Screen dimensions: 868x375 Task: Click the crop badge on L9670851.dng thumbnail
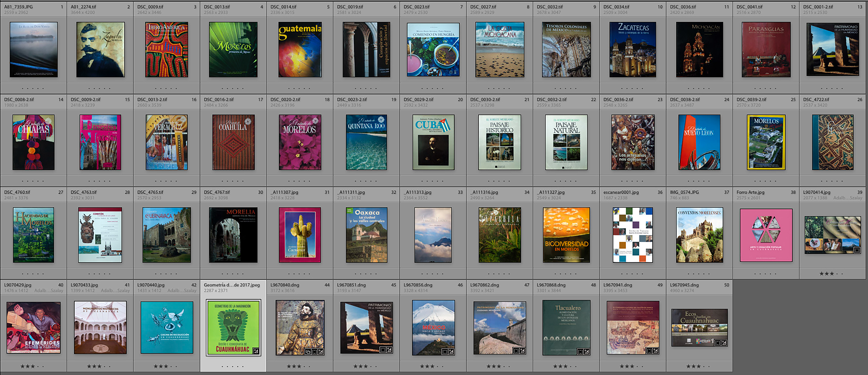pos(383,350)
